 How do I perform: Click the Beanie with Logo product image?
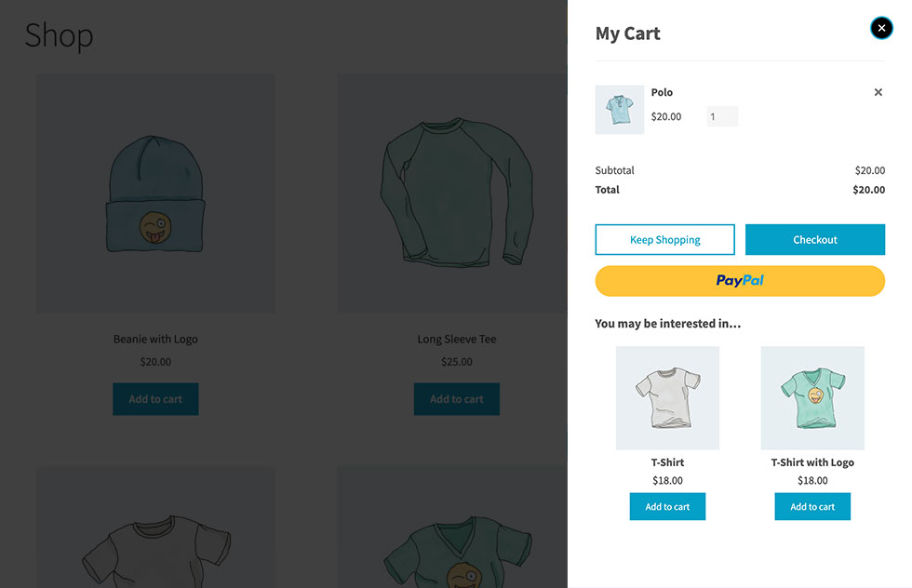click(x=155, y=194)
